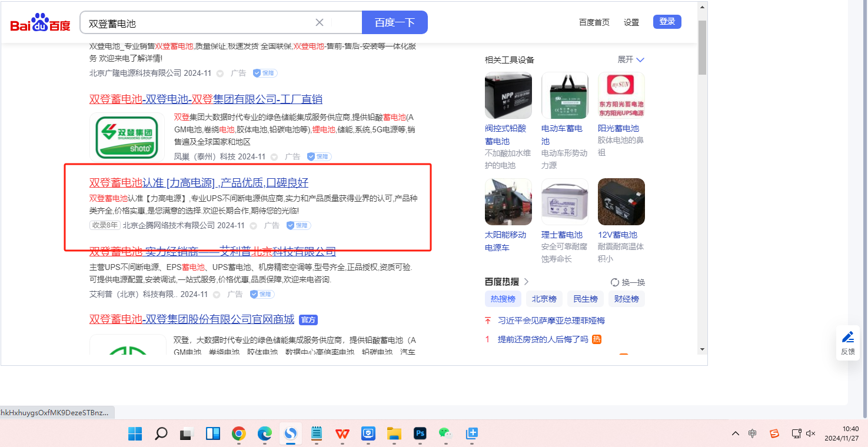The image size is (868, 447).
Task: Open the 双登蓄电池认准力高电源 result link
Action: (x=198, y=183)
